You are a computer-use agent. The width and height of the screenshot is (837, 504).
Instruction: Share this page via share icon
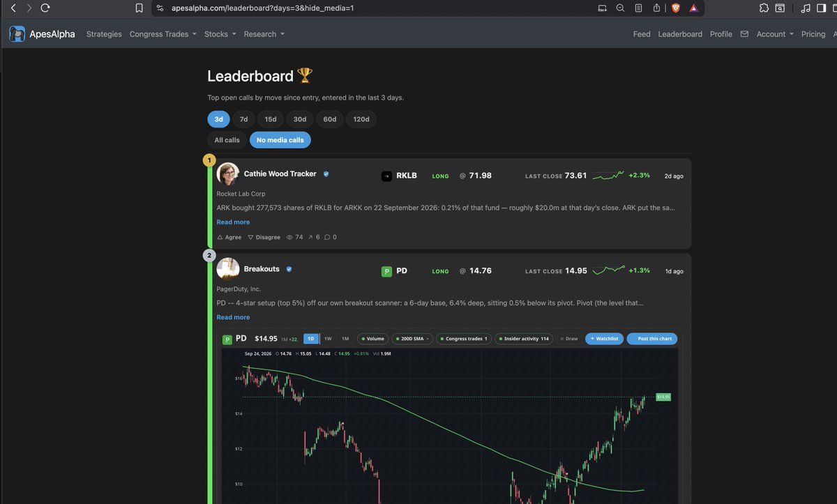point(657,8)
